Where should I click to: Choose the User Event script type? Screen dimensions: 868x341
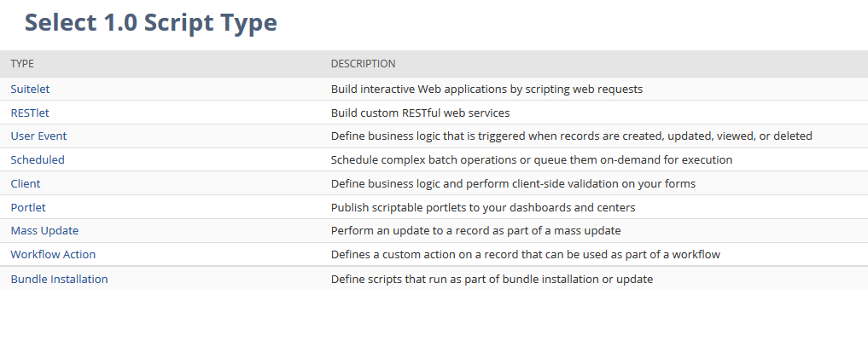(38, 136)
